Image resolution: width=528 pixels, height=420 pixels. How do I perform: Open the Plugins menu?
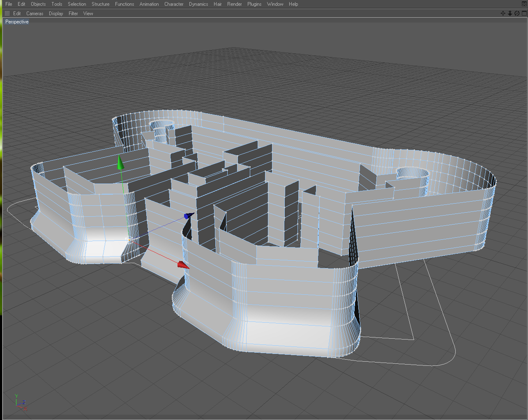click(254, 4)
